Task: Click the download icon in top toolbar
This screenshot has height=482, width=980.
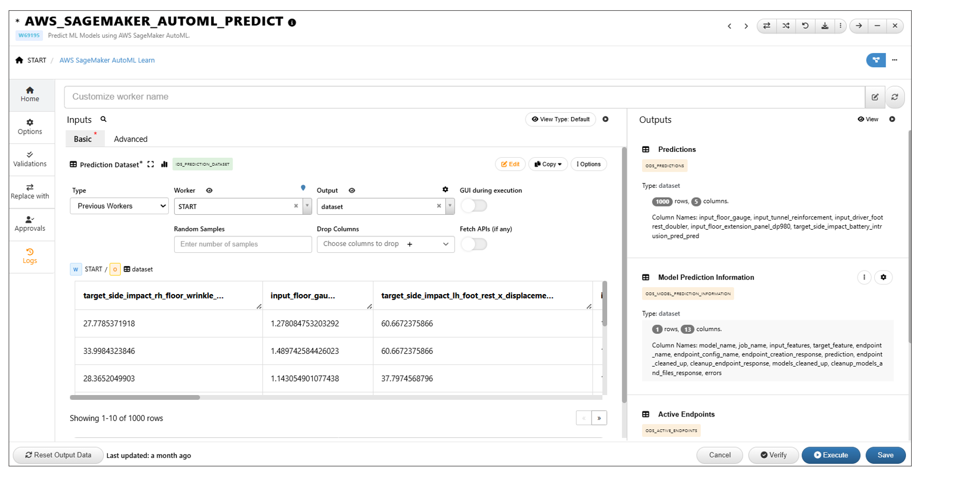Action: (824, 26)
